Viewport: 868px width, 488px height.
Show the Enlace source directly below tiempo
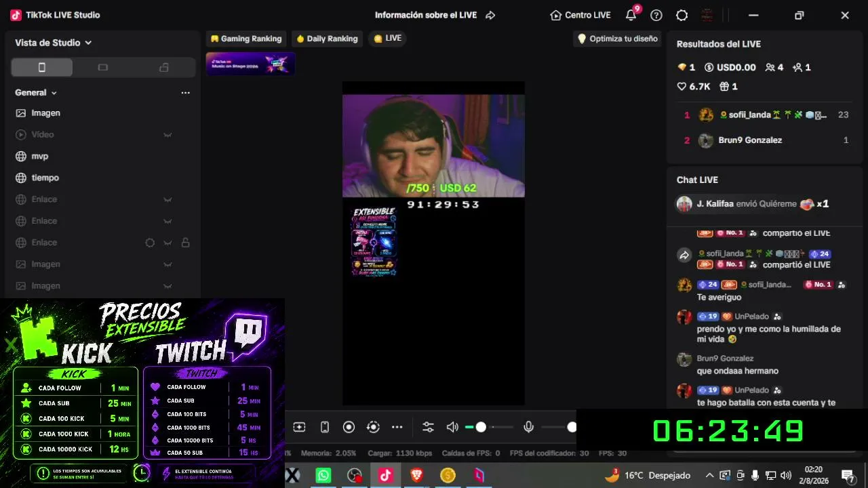click(x=167, y=199)
